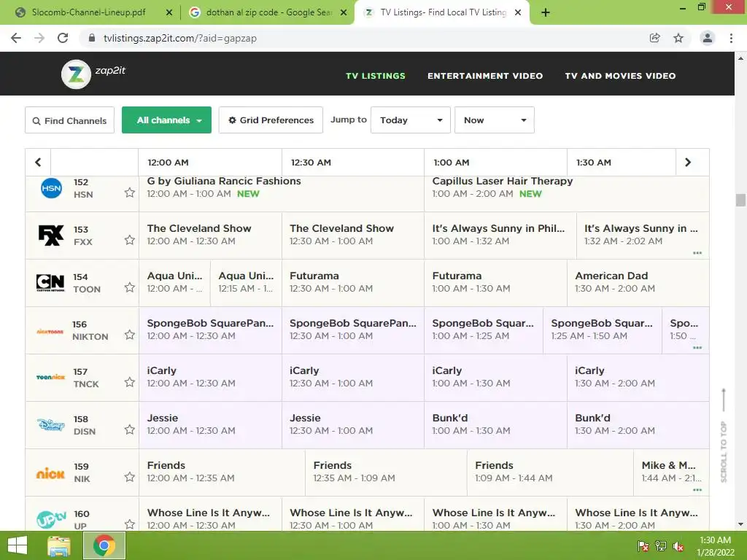
Task: Select the TV Listings browser tab
Action: [443, 12]
